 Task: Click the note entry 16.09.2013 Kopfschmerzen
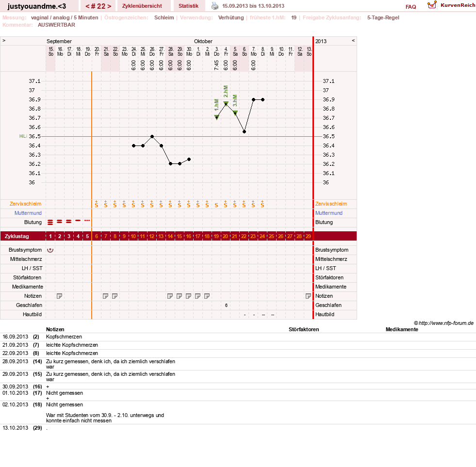64,337
